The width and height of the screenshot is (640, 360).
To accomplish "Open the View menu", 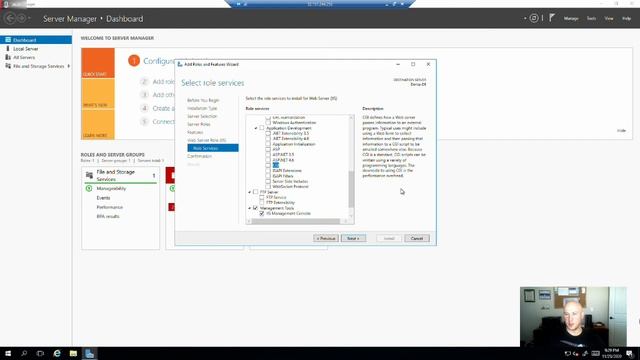I will pos(609,18).
